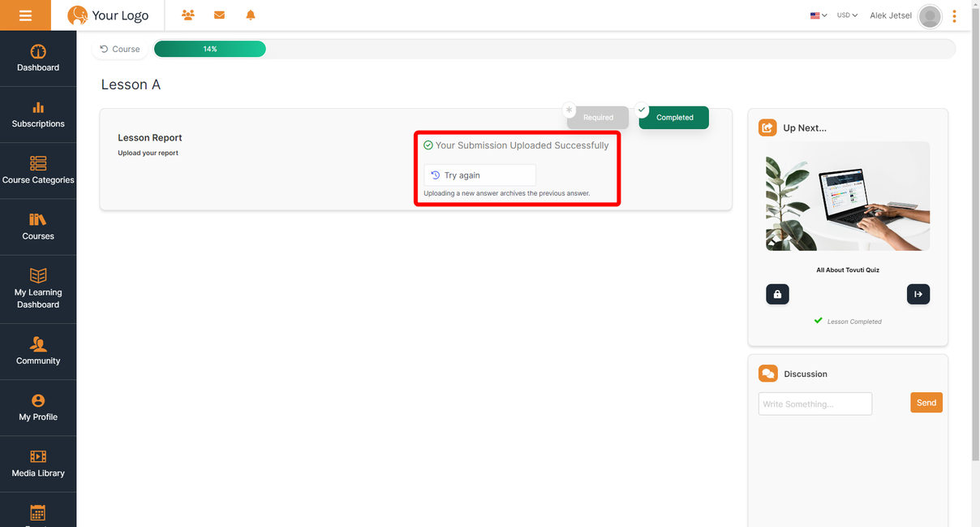
Task: Open Media Library in sidebar
Action: coord(38,464)
